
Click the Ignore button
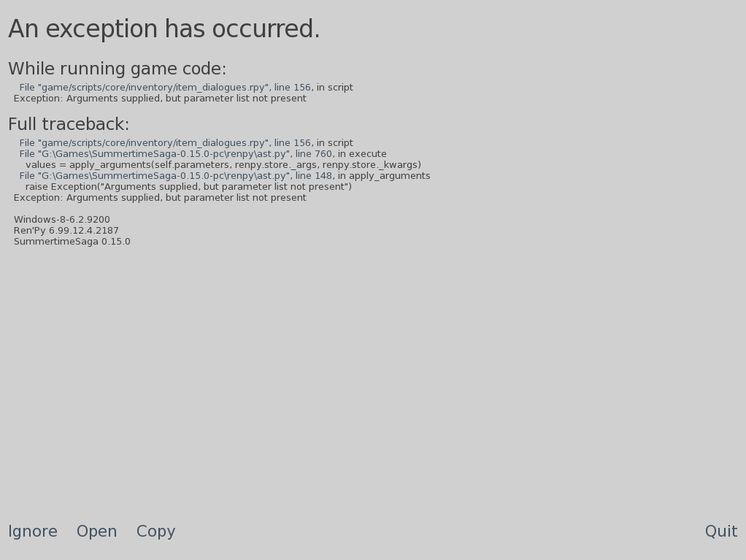click(x=33, y=532)
